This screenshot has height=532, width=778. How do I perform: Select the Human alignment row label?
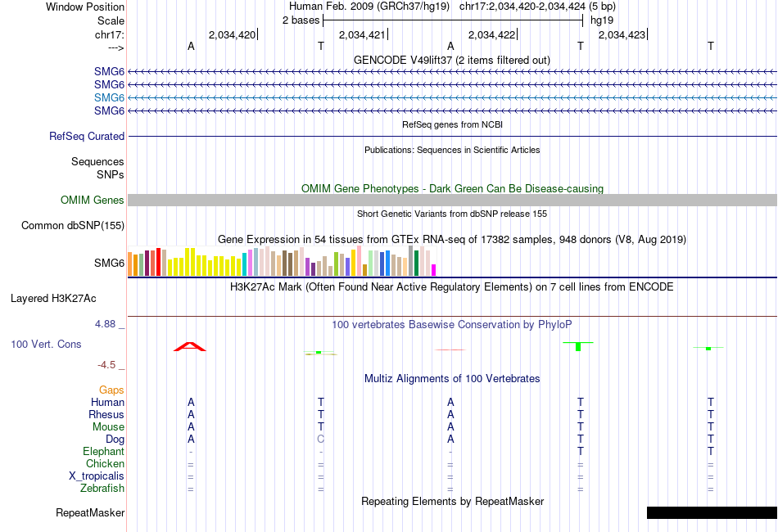[x=107, y=402]
